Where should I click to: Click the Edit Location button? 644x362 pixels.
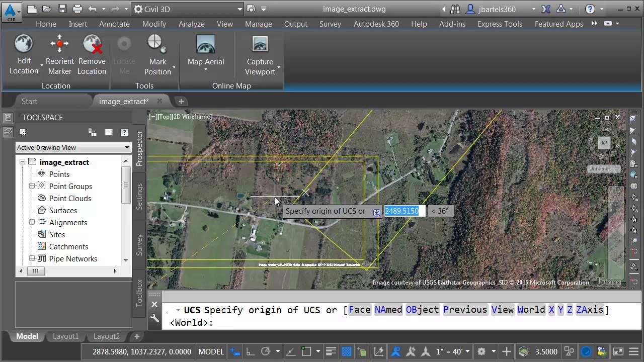[24, 55]
